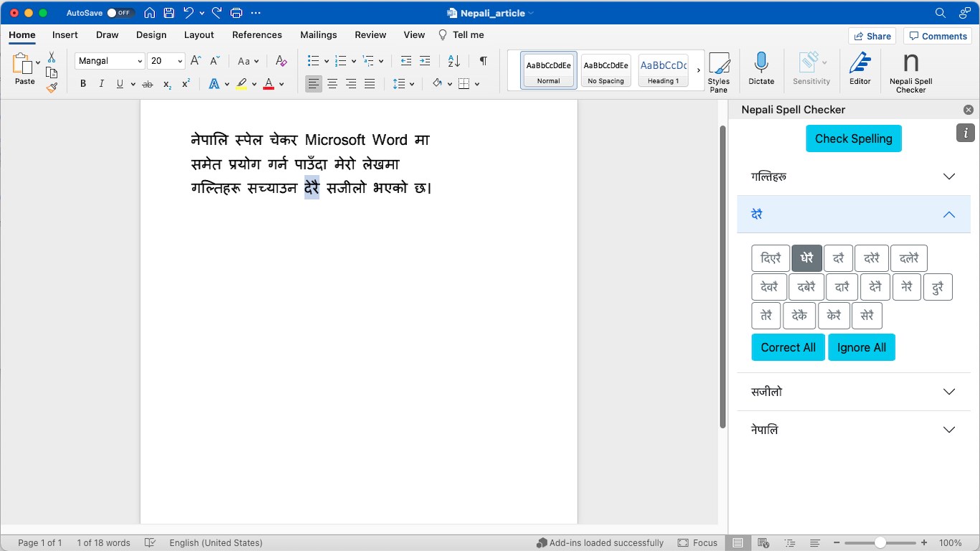Viewport: 980px width, 551px height.
Task: Click the Print icon in the title bar
Action: tap(236, 13)
